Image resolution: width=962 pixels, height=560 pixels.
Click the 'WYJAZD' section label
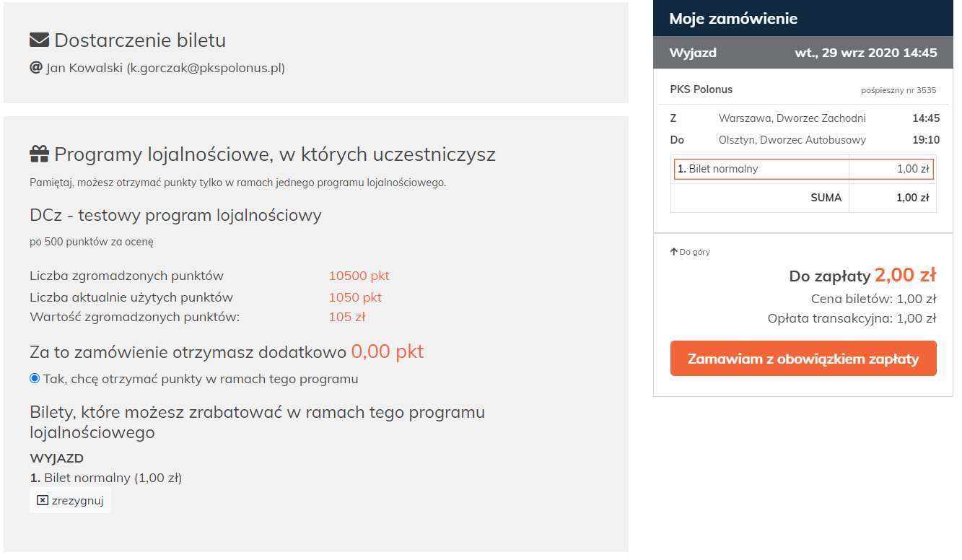coord(57,458)
